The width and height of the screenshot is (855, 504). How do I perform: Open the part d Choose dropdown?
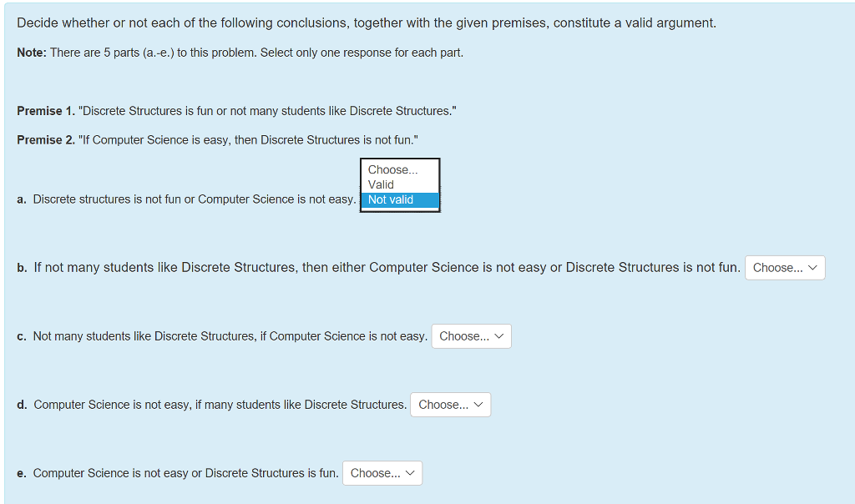click(450, 405)
